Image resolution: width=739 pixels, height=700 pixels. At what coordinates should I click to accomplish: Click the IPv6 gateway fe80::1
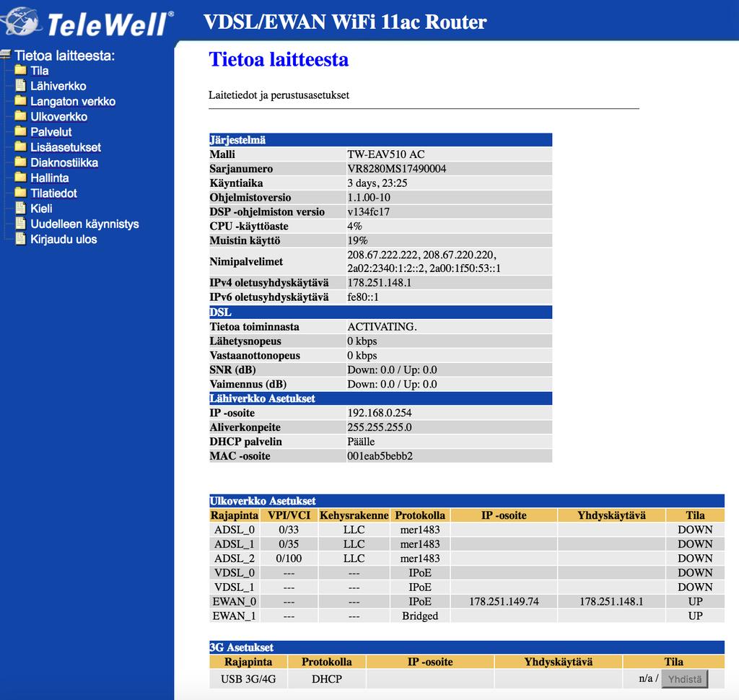[x=362, y=297]
